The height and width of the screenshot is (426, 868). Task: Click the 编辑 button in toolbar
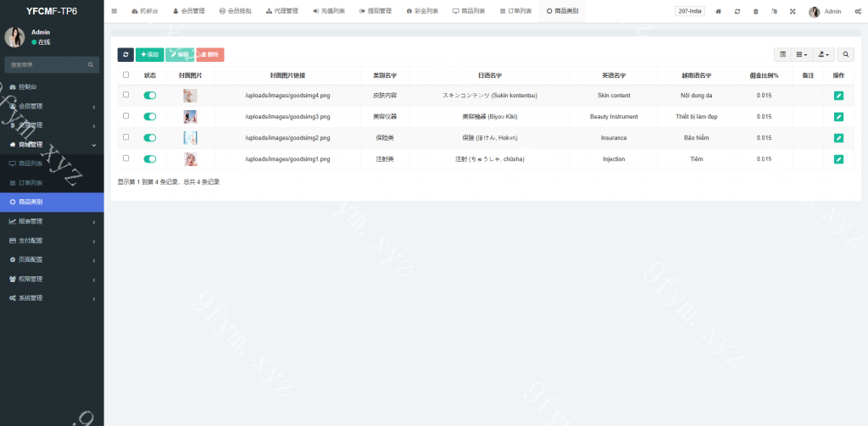[x=180, y=55]
